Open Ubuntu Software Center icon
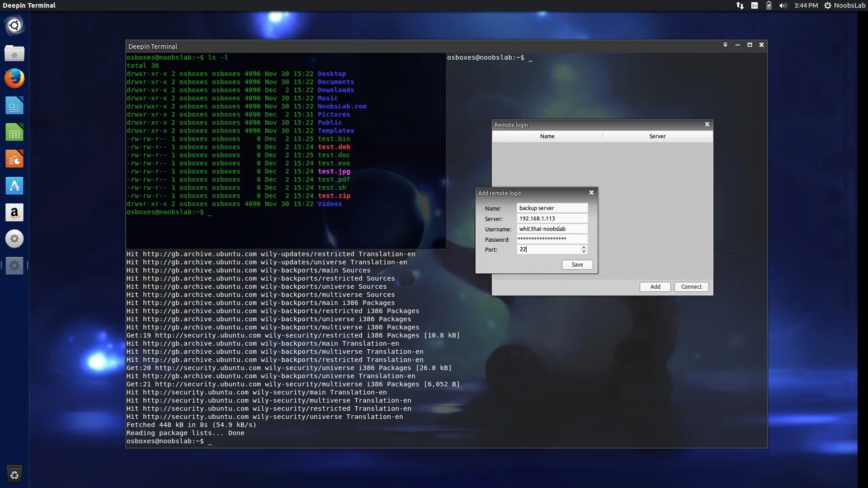The height and width of the screenshot is (488, 868). pos(14,186)
